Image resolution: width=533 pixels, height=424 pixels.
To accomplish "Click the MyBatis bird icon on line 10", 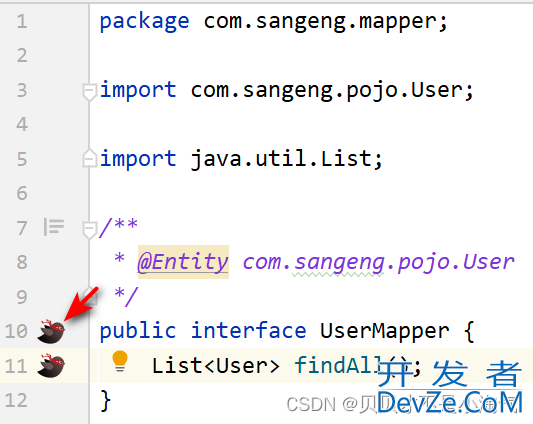I will tap(51, 332).
